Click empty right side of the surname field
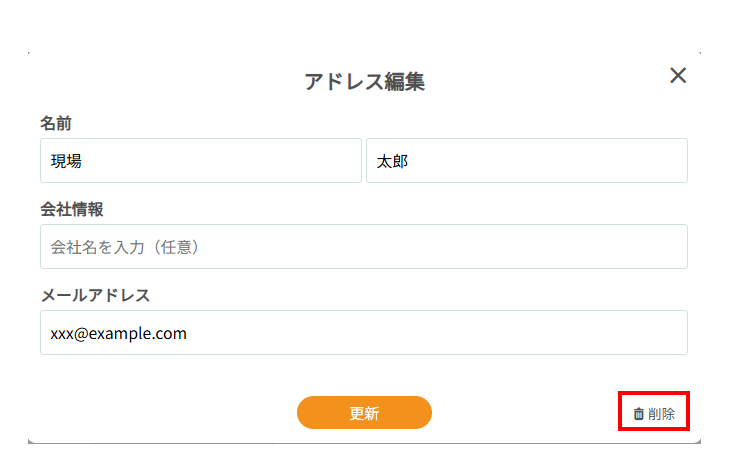This screenshot has width=729, height=473. [x=300, y=161]
